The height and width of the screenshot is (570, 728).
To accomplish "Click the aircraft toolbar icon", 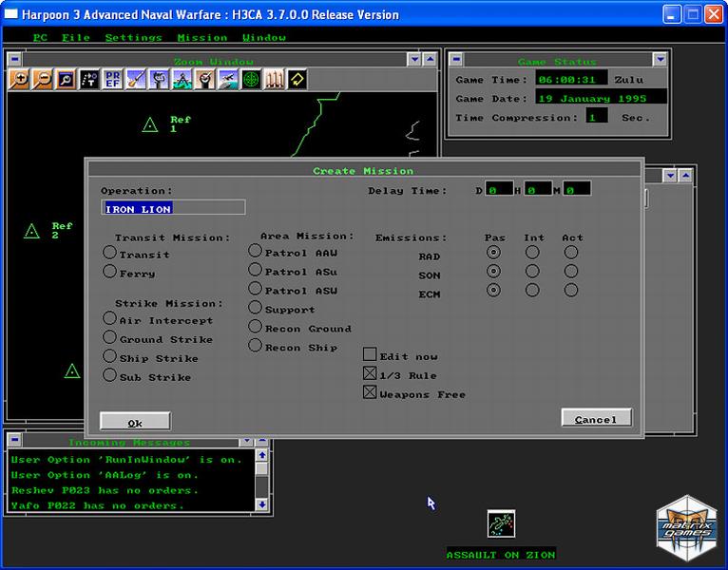I will [228, 80].
